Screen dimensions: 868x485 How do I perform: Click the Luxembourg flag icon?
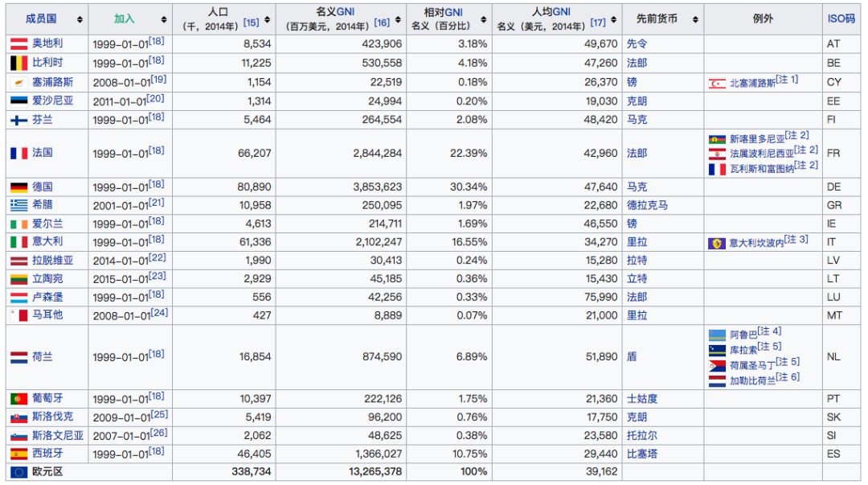click(18, 297)
